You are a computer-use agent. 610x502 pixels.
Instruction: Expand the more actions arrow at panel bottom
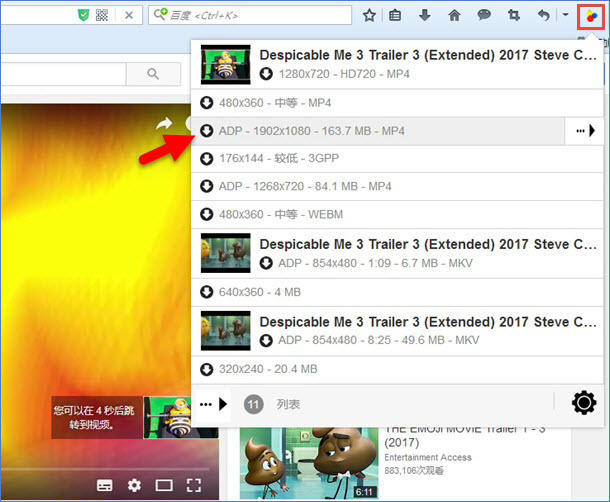(213, 404)
